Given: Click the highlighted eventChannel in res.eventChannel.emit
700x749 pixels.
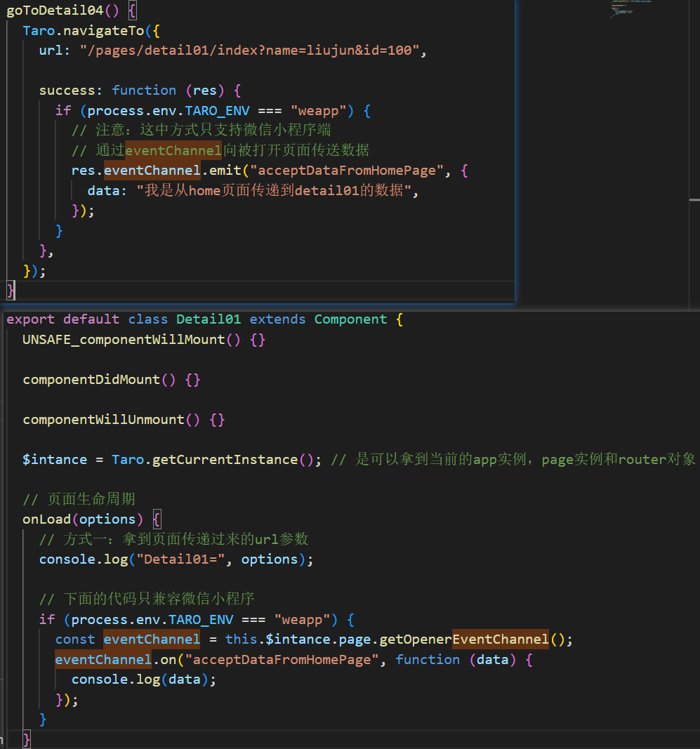Looking at the screenshot, I should (152, 171).
